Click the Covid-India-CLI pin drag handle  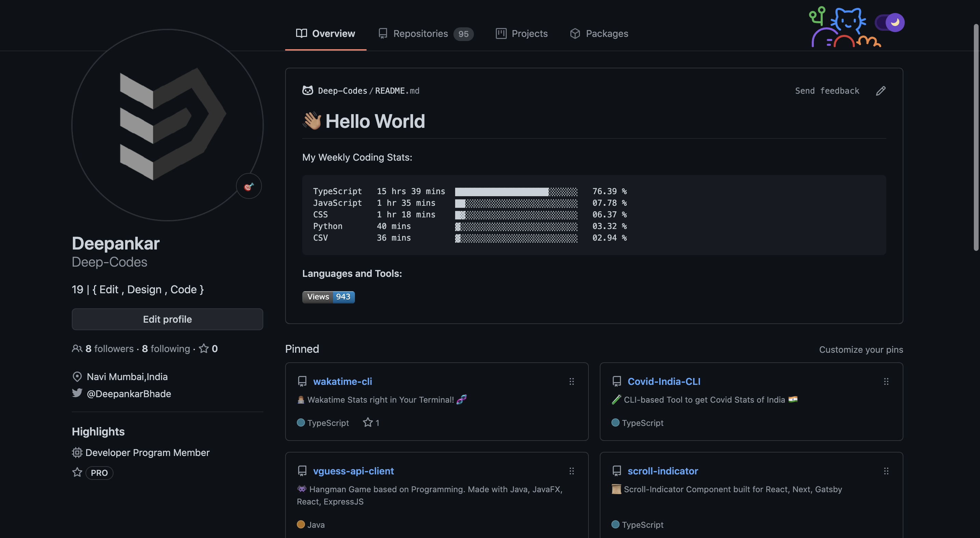click(886, 381)
